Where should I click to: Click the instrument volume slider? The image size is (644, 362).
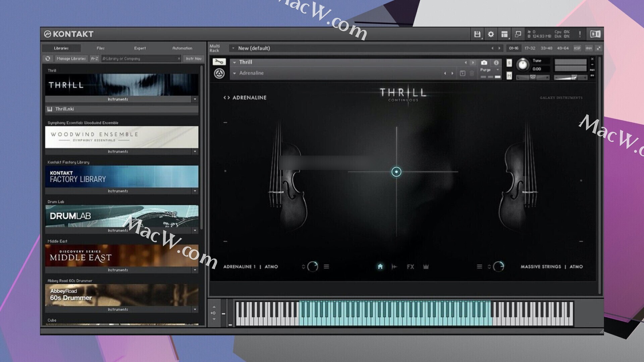(x=571, y=77)
